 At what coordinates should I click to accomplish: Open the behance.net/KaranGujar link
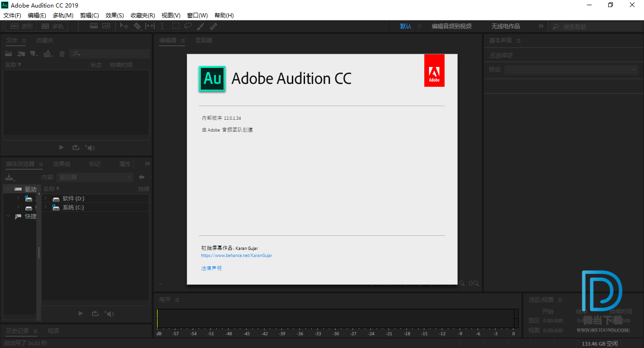click(237, 256)
